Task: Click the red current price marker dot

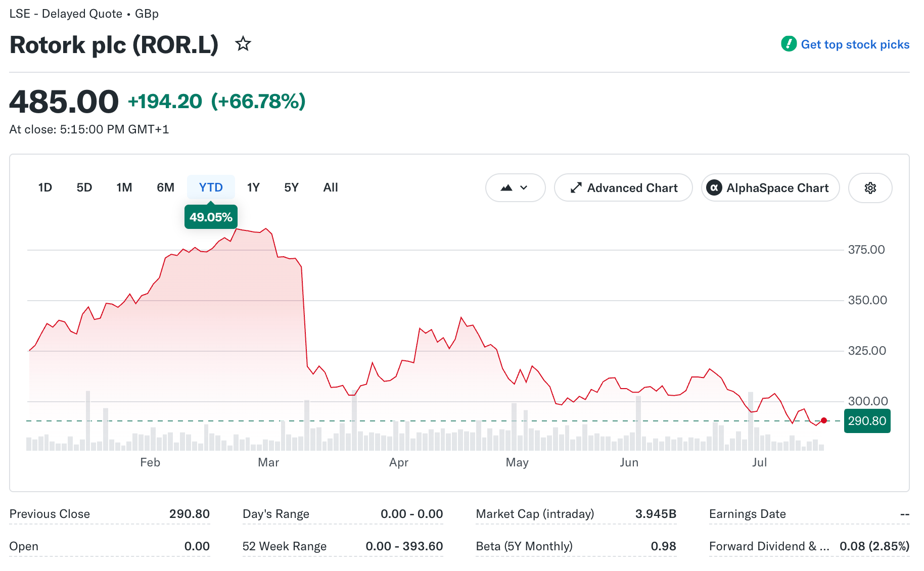Action: 824,420
